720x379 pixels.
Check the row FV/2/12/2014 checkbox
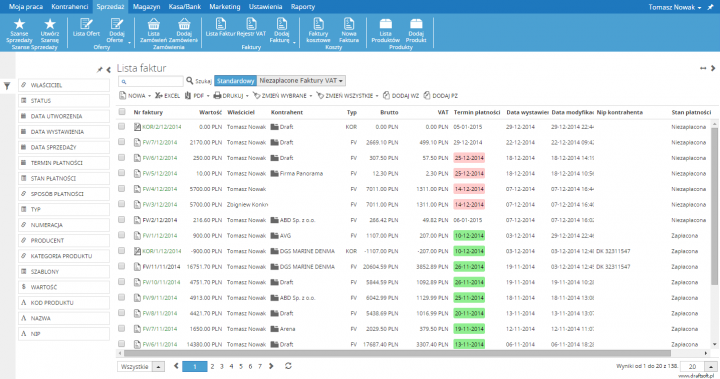[122, 220]
